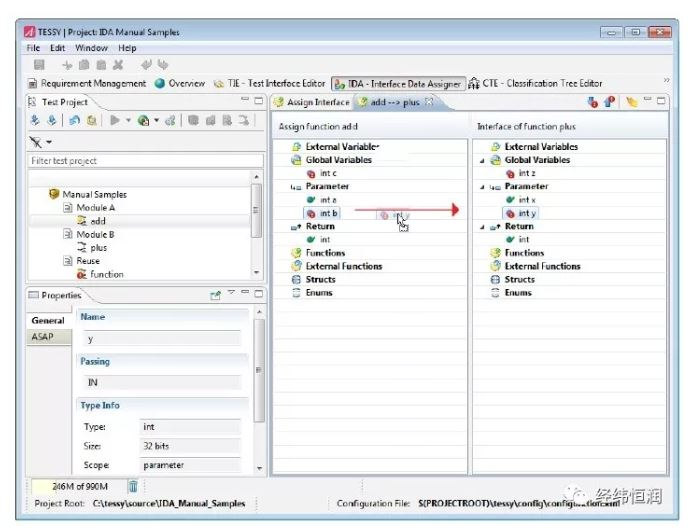Open the Help menu
The height and width of the screenshot is (530, 692).
point(127,48)
